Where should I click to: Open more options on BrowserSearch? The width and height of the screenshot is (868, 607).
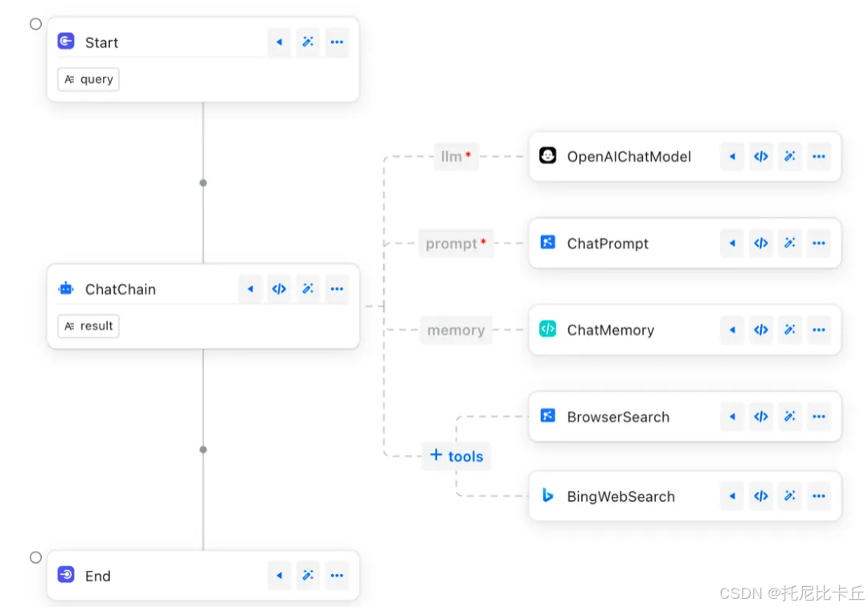(x=818, y=416)
